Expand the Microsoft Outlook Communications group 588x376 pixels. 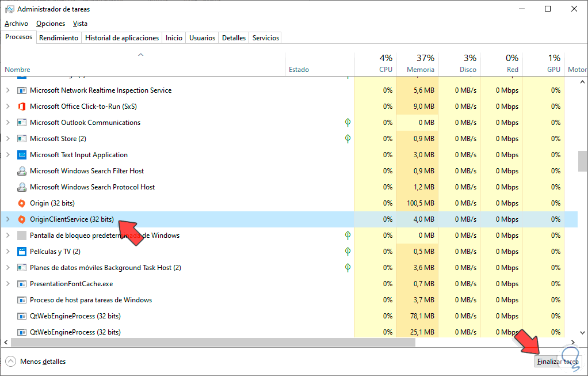7,123
